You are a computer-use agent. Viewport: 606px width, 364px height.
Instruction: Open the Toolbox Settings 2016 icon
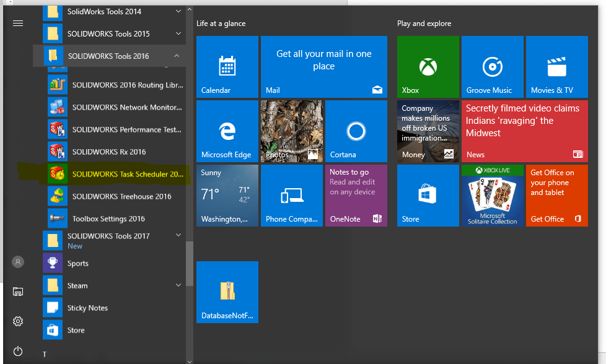click(58, 219)
